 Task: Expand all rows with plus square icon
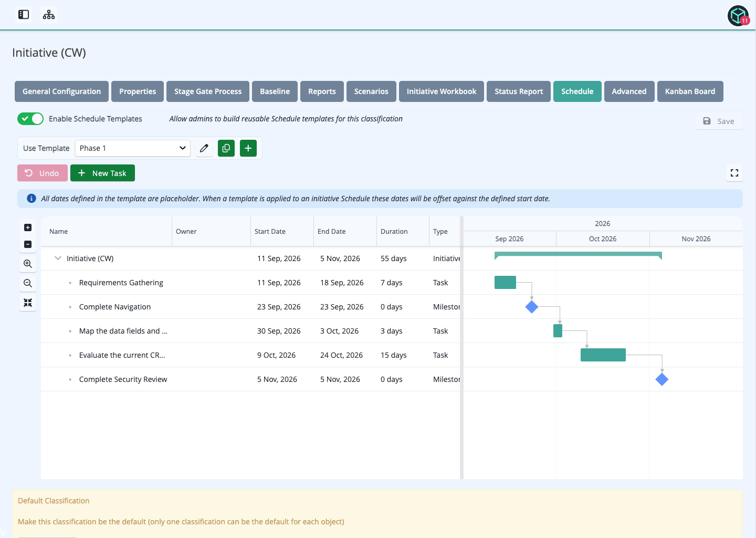coord(28,227)
